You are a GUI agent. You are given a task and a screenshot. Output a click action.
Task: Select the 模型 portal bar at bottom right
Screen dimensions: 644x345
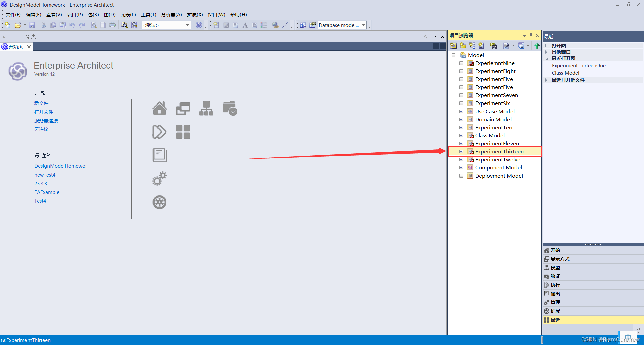coord(593,268)
